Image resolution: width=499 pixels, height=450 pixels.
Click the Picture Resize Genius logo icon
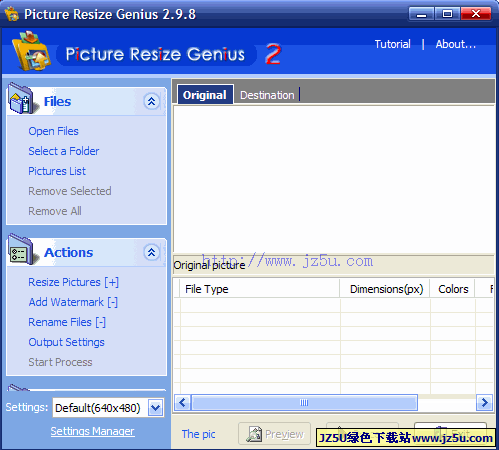click(x=32, y=51)
